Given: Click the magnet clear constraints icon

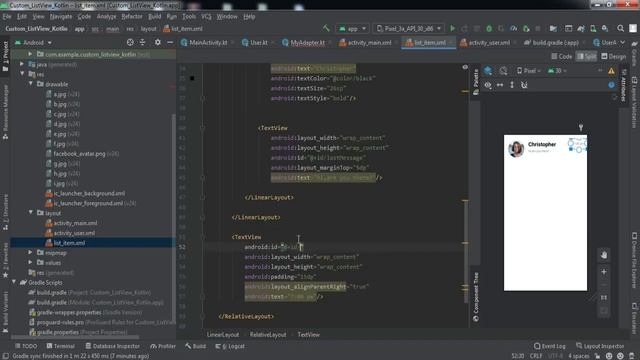Looking at the screenshot, I should pos(524,85).
